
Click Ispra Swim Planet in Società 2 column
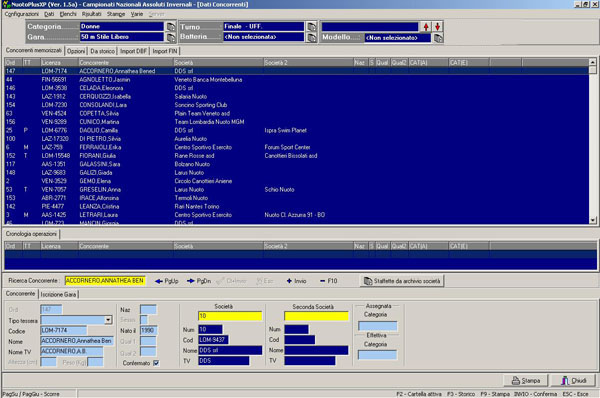285,130
